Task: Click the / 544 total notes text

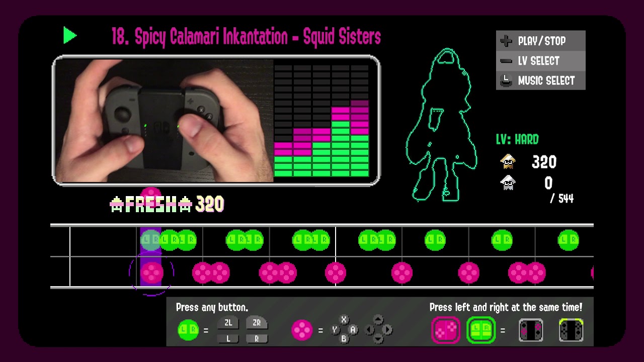Action: pyautogui.click(x=562, y=199)
